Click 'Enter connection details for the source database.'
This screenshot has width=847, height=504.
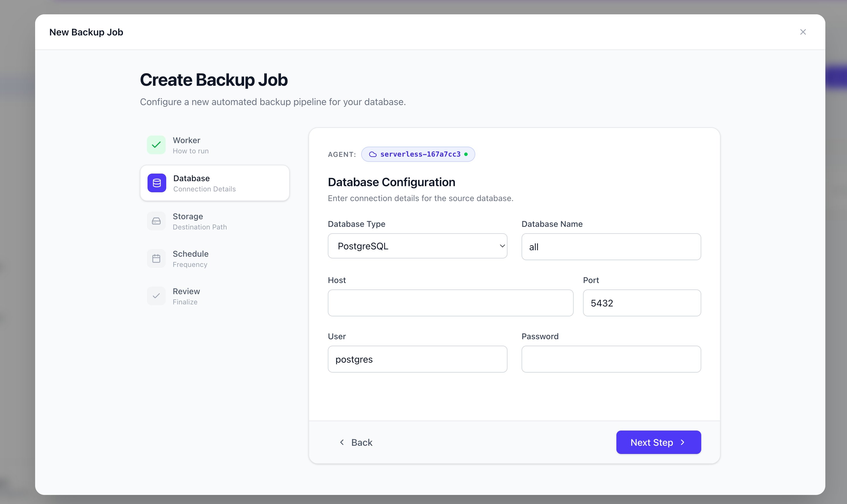421,198
